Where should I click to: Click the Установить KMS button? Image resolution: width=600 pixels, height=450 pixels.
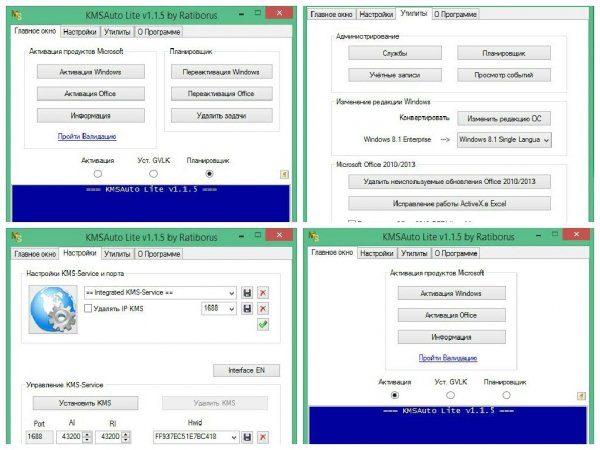85,403
